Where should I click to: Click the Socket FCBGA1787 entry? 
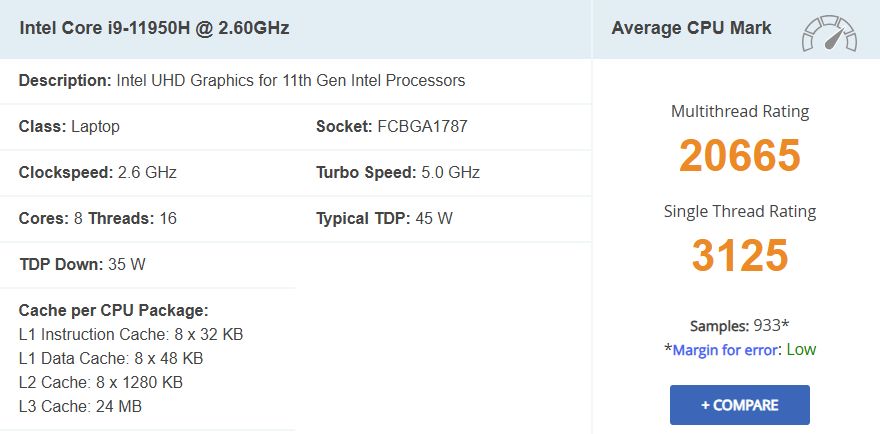[391, 126]
